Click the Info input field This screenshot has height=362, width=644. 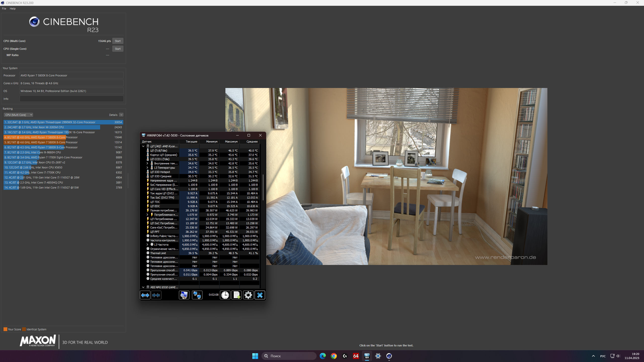[71, 99]
